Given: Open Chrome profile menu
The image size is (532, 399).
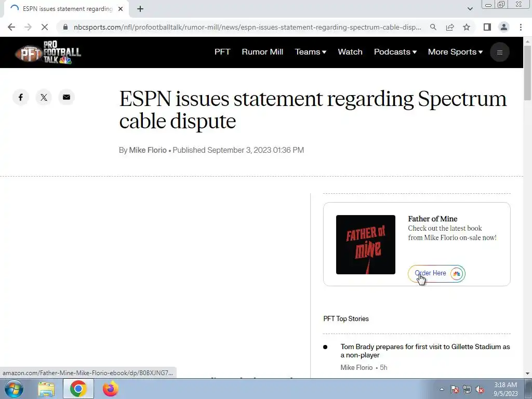Looking at the screenshot, I should (504, 27).
